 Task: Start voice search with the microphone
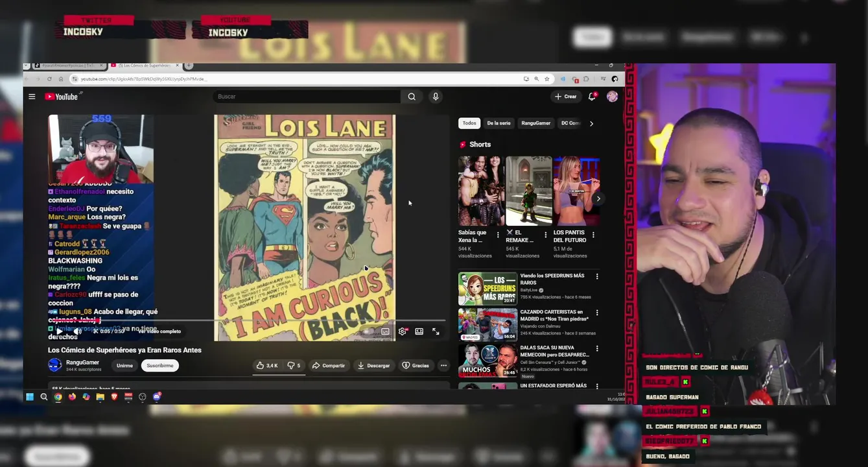tap(436, 97)
